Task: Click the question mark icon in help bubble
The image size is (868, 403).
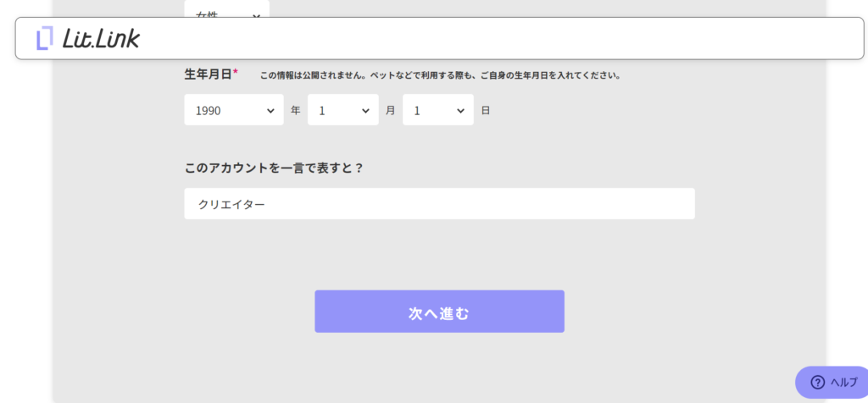Action: [x=817, y=382]
